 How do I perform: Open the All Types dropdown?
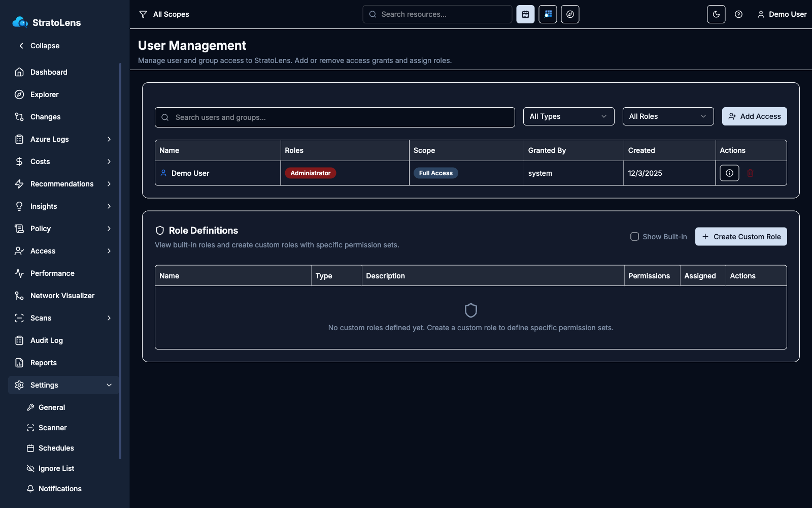click(568, 116)
